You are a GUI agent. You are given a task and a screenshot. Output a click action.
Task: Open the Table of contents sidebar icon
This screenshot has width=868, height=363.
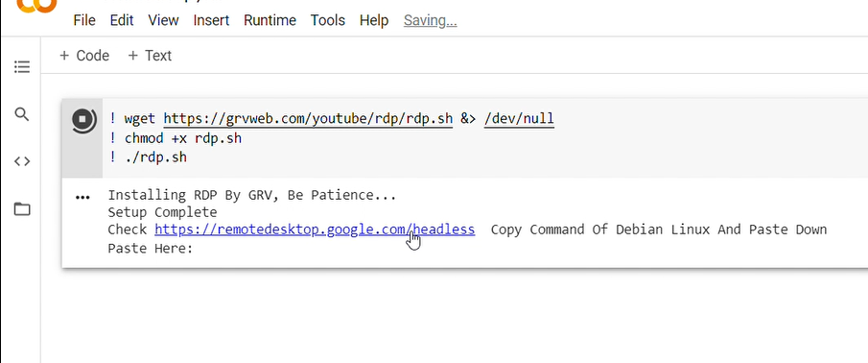(22, 67)
